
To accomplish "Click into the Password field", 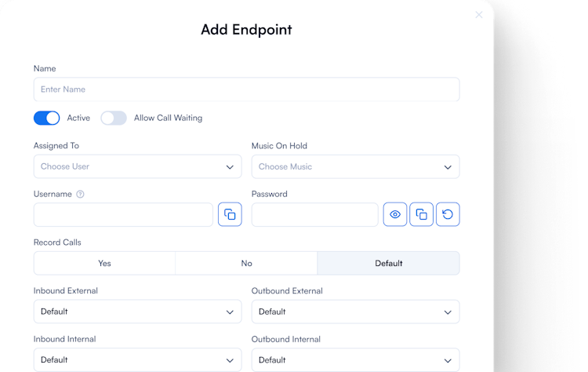I will pyautogui.click(x=314, y=215).
